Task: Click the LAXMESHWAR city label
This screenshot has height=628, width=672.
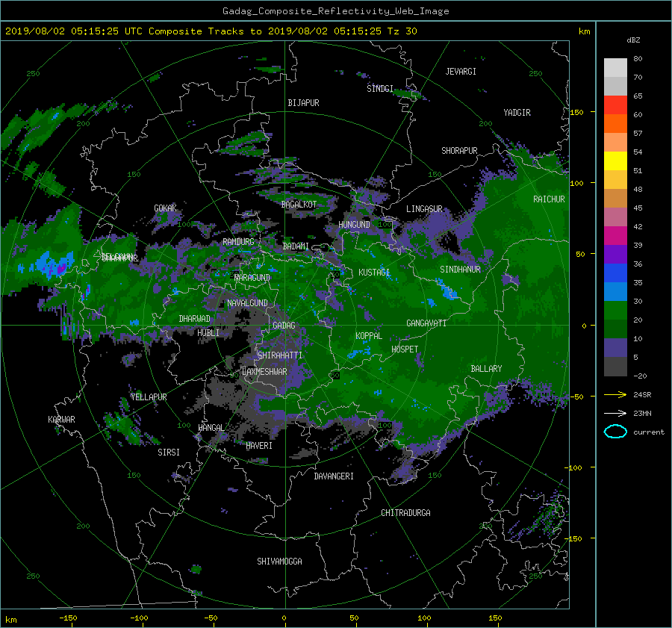Action: click(264, 372)
